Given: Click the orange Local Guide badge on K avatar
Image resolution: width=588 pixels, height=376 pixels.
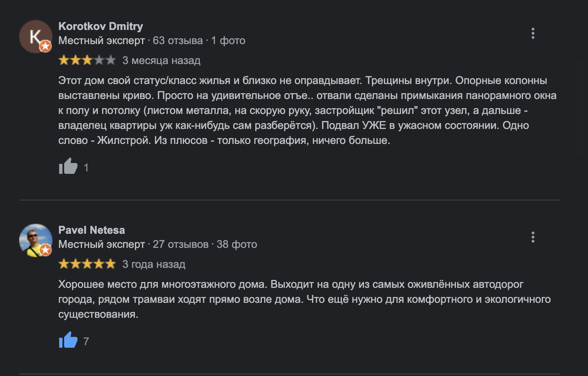Looking at the screenshot, I should (x=45, y=46).
